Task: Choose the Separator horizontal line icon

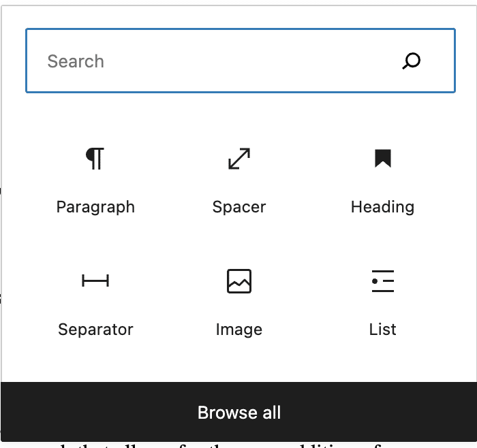Action: pyautogui.click(x=95, y=281)
